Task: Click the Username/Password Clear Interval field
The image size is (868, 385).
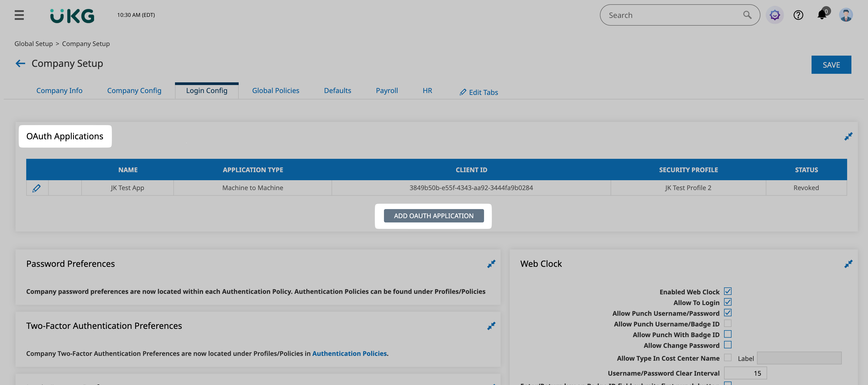Action: pyautogui.click(x=745, y=373)
